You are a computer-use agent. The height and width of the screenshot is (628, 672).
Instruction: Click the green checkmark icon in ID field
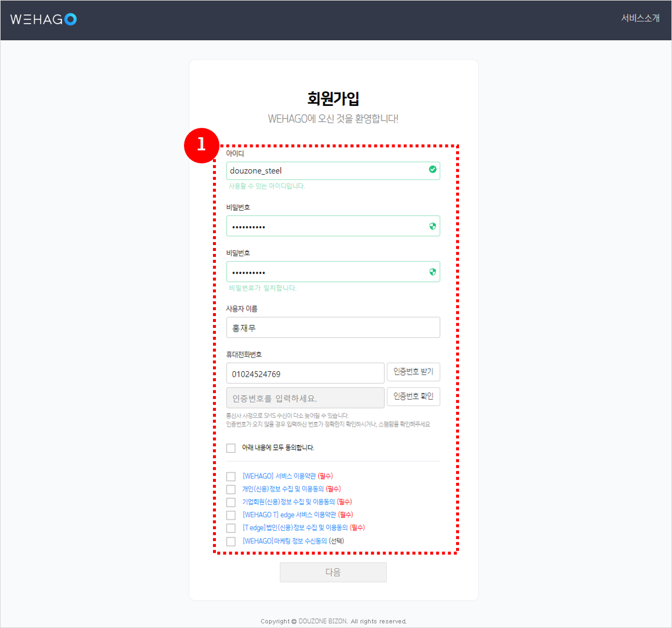432,170
